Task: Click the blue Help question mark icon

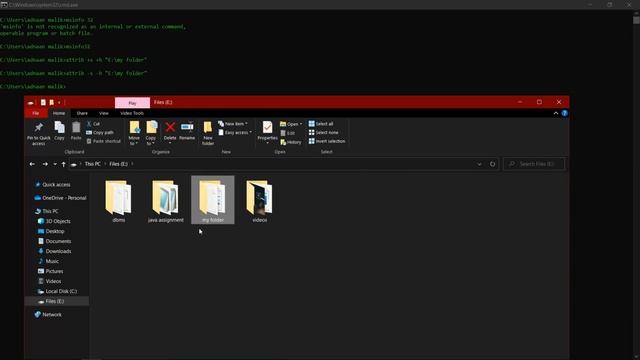Action: pos(564,113)
